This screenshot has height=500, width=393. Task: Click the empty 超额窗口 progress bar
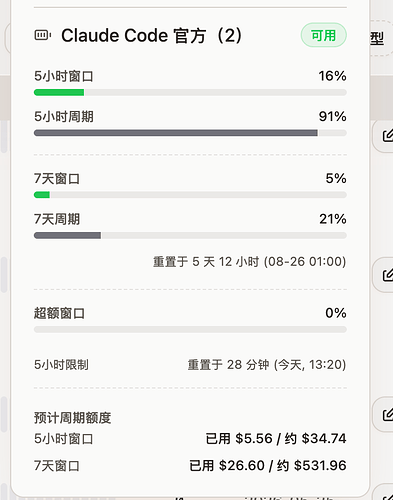pyautogui.click(x=190, y=330)
